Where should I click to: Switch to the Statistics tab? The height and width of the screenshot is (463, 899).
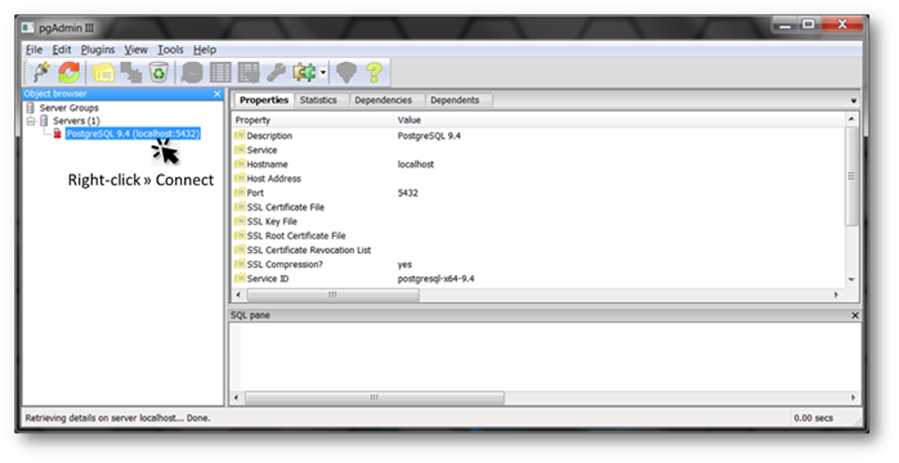click(x=318, y=100)
